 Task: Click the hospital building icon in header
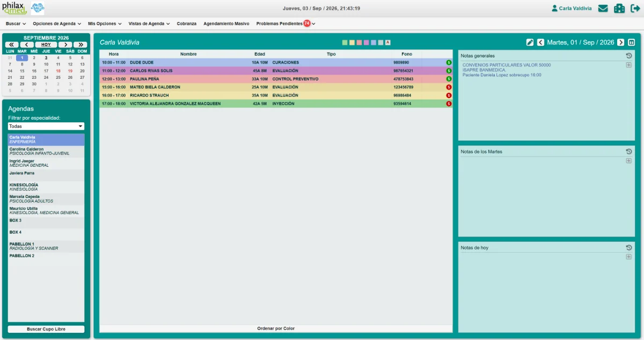click(x=619, y=9)
